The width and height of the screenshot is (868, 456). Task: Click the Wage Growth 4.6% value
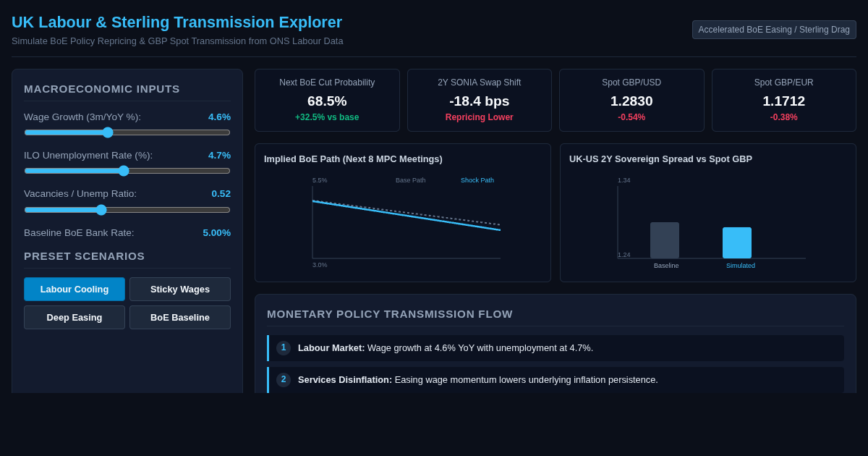[219, 117]
